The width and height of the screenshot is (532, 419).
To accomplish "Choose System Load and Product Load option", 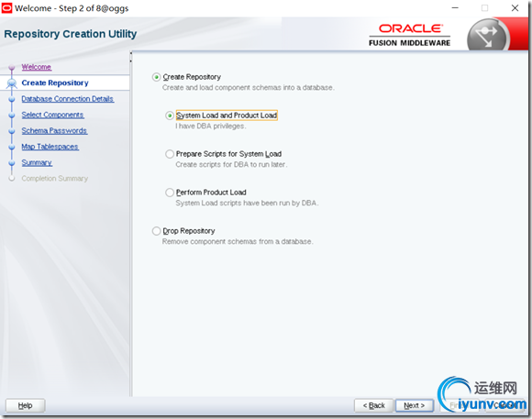I will pos(170,116).
